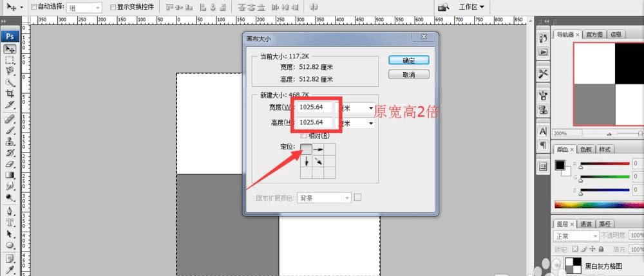Click the 取消 button
The width and height of the screenshot is (644, 276).
(x=409, y=75)
